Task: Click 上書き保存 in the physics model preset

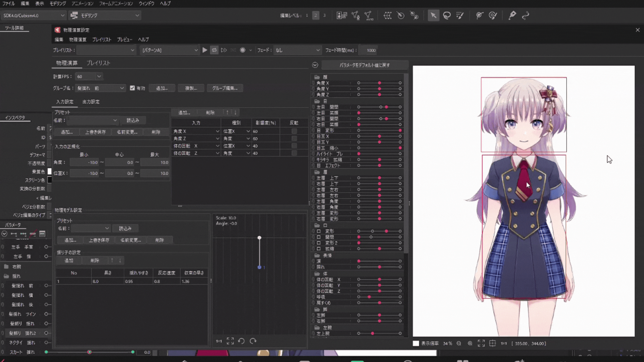Action: point(99,240)
